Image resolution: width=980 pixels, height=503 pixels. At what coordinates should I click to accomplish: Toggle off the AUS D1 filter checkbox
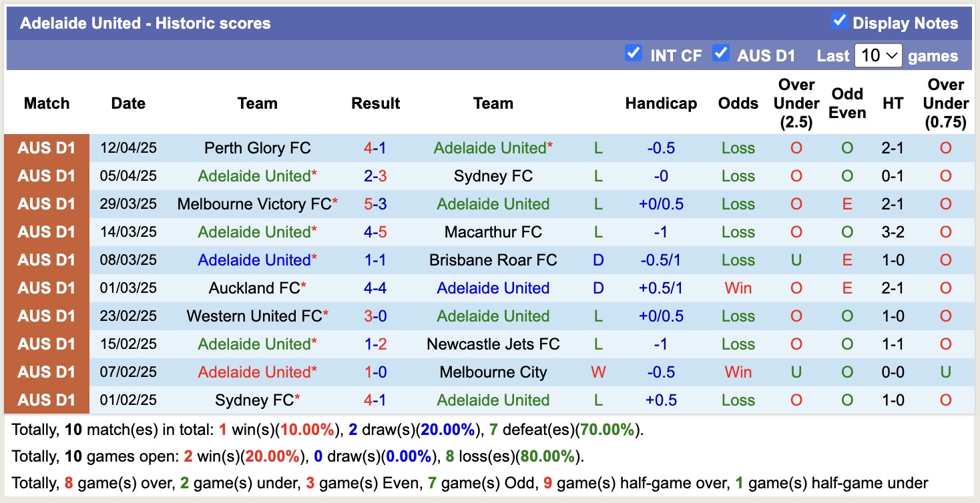(722, 53)
